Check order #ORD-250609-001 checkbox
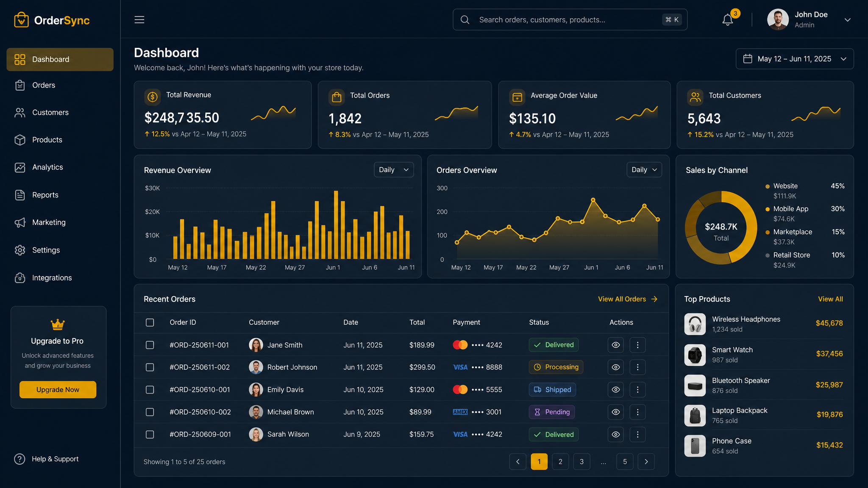The width and height of the screenshot is (868, 488). (150, 434)
